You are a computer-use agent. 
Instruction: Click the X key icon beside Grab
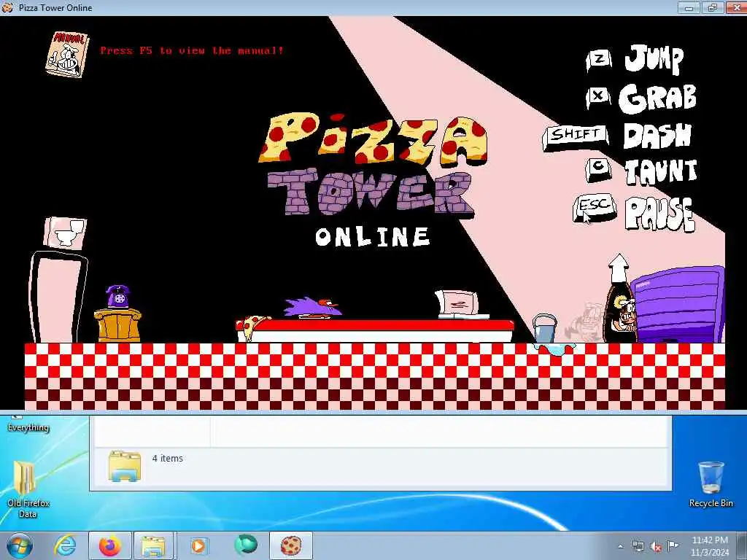pyautogui.click(x=598, y=98)
